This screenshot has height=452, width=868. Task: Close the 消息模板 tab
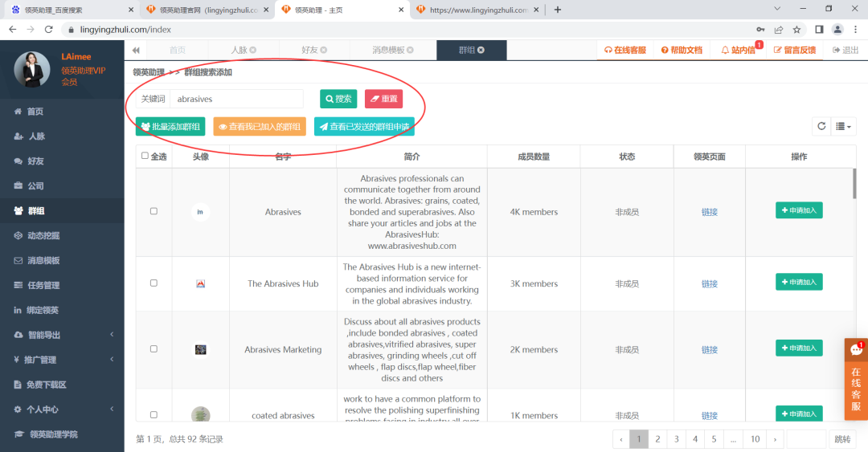(410, 50)
